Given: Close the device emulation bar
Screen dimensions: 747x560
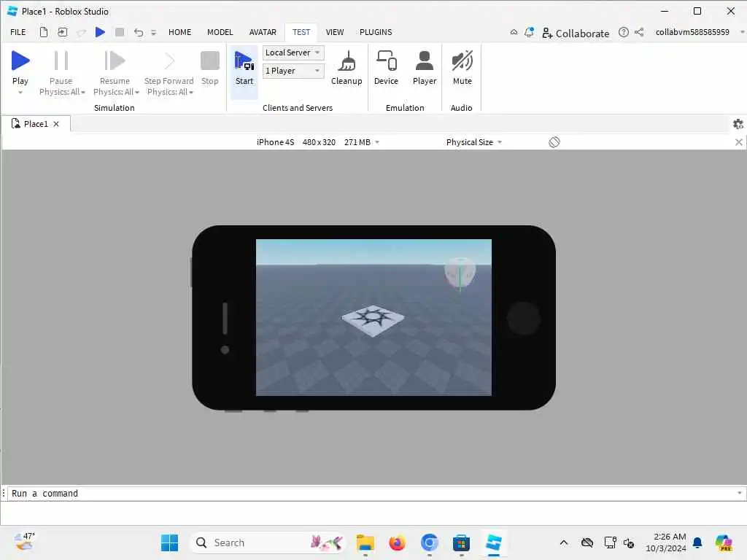Looking at the screenshot, I should (x=738, y=142).
